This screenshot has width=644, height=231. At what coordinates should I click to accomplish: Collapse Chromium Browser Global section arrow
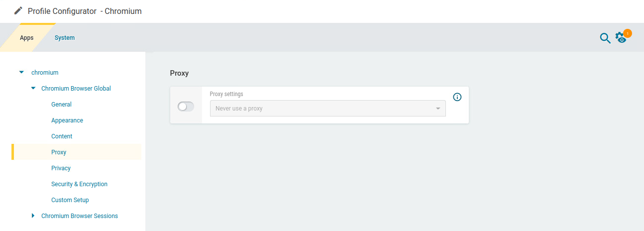coord(33,88)
